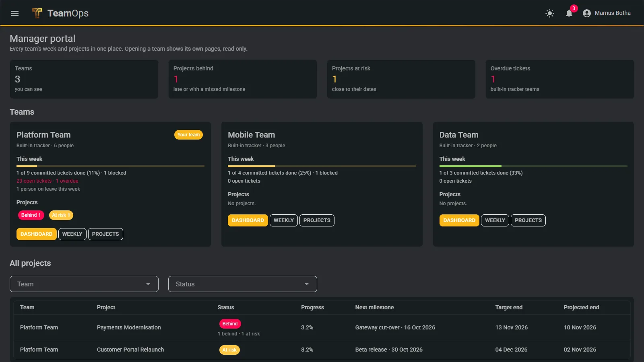This screenshot has height=362, width=644.
Task: Click the Behind status chip in table
Action: 230,324
